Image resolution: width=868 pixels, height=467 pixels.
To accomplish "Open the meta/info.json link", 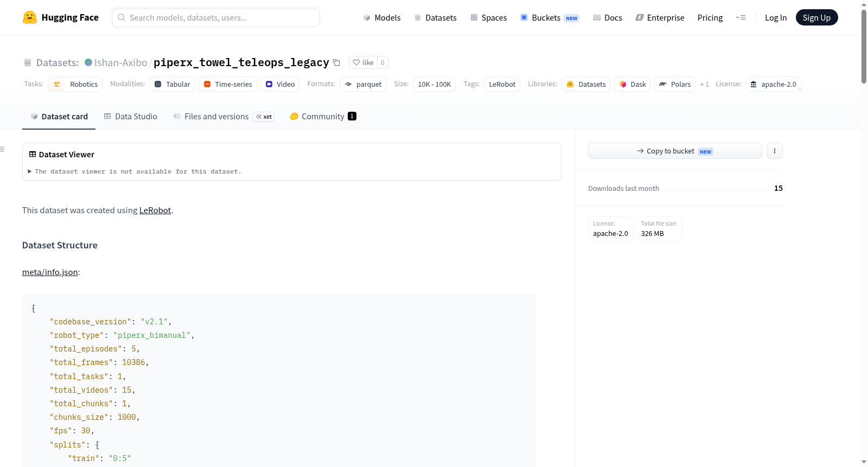I will click(50, 272).
